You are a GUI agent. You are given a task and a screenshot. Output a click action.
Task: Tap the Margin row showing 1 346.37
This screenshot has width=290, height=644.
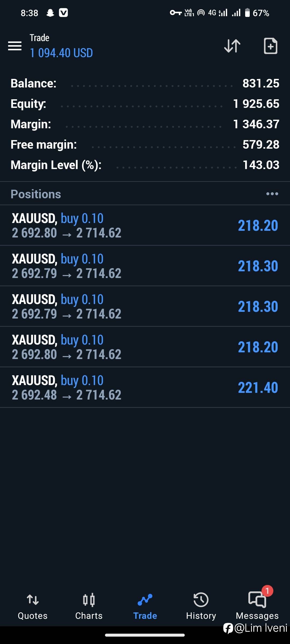coord(145,124)
